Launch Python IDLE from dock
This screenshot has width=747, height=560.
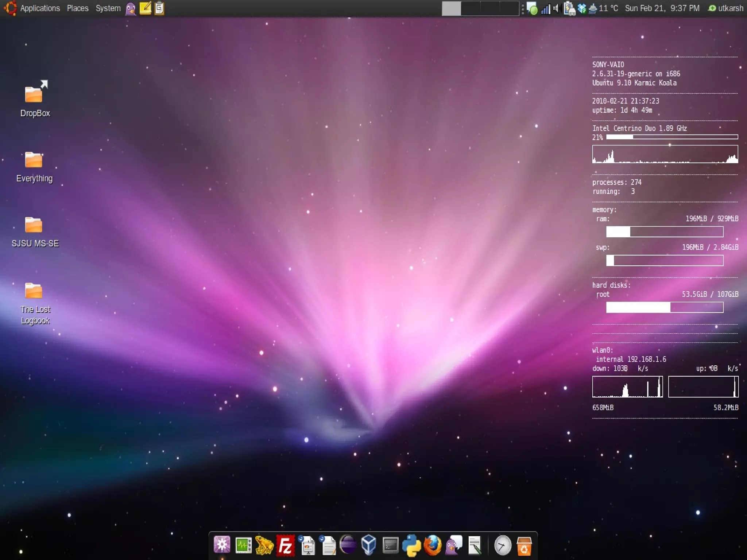(x=411, y=546)
